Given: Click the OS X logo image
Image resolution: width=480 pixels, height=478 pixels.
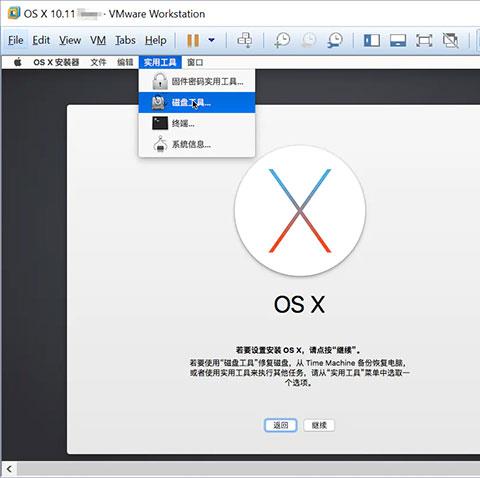Looking at the screenshot, I should pyautogui.click(x=300, y=211).
